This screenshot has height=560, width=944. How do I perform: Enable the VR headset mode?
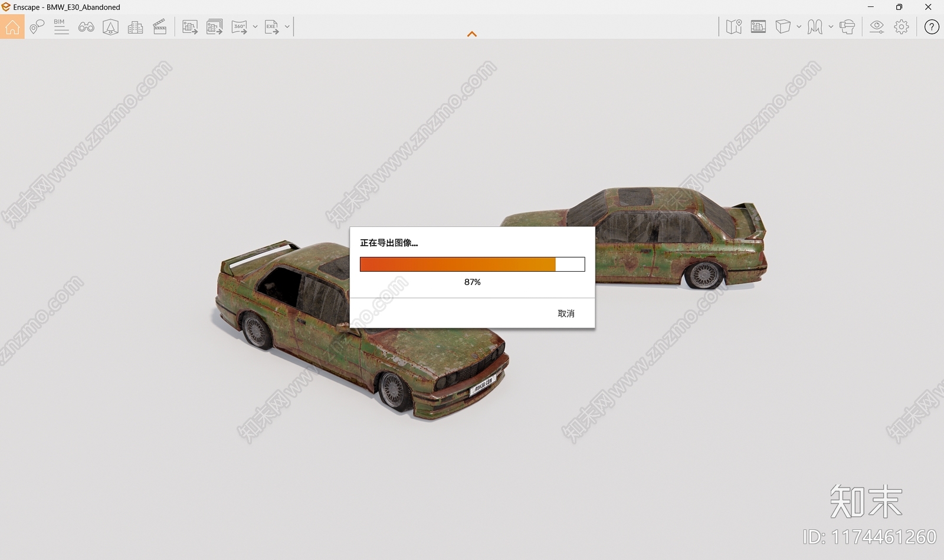click(x=847, y=27)
